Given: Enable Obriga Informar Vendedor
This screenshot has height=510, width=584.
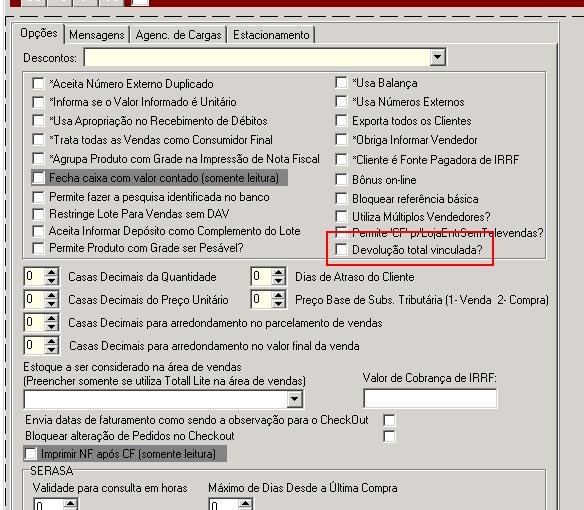Looking at the screenshot, I should click(341, 140).
